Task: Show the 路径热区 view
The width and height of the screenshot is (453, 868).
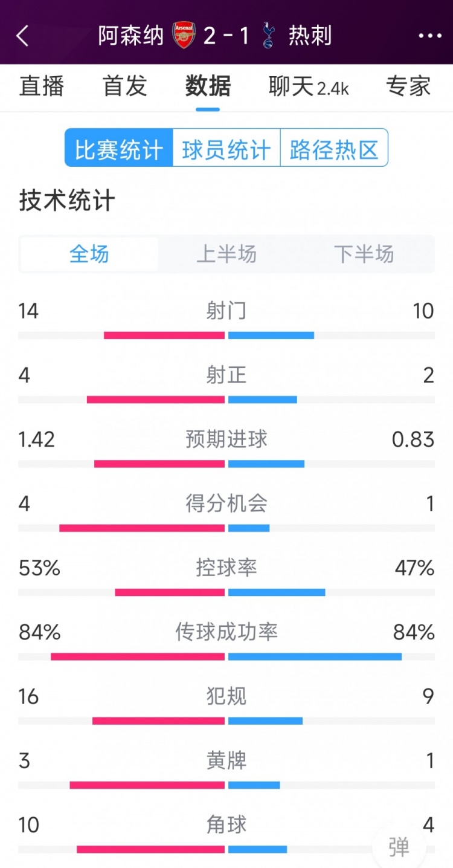Action: click(x=334, y=147)
